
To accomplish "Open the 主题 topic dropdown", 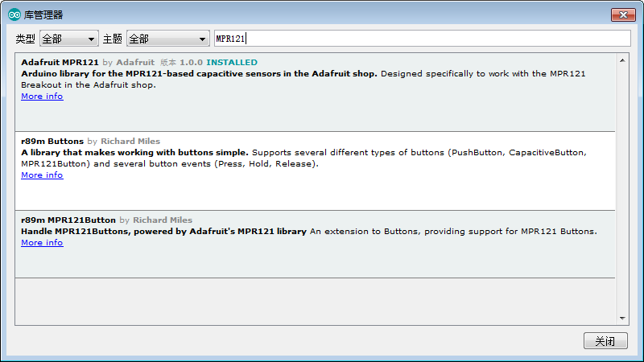I will [168, 39].
